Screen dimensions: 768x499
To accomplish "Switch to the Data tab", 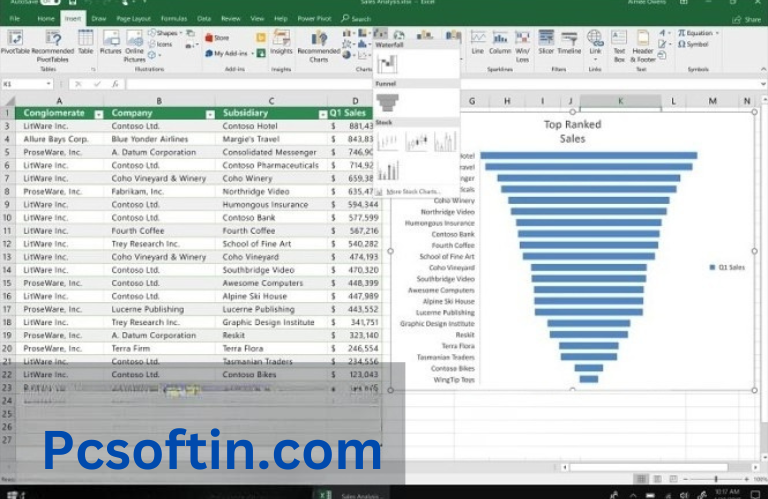I will 204,19.
